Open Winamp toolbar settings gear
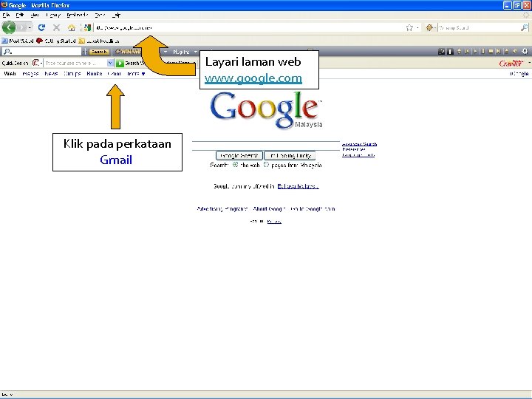Screen dimensions: 532x399 [x=525, y=51]
